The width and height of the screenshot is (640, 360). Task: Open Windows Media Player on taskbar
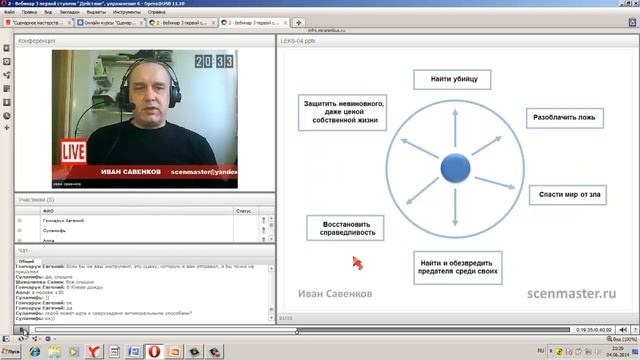[74, 351]
